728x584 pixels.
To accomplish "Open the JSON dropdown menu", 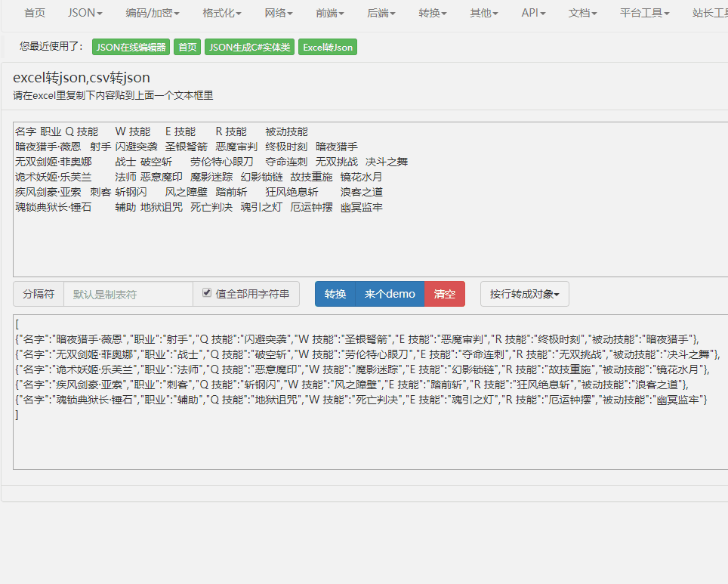I will tap(84, 12).
